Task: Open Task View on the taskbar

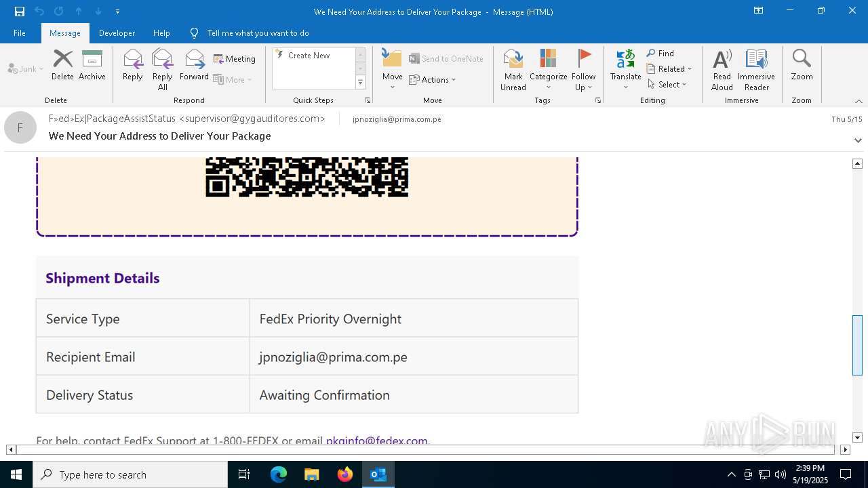Action: coord(244,474)
